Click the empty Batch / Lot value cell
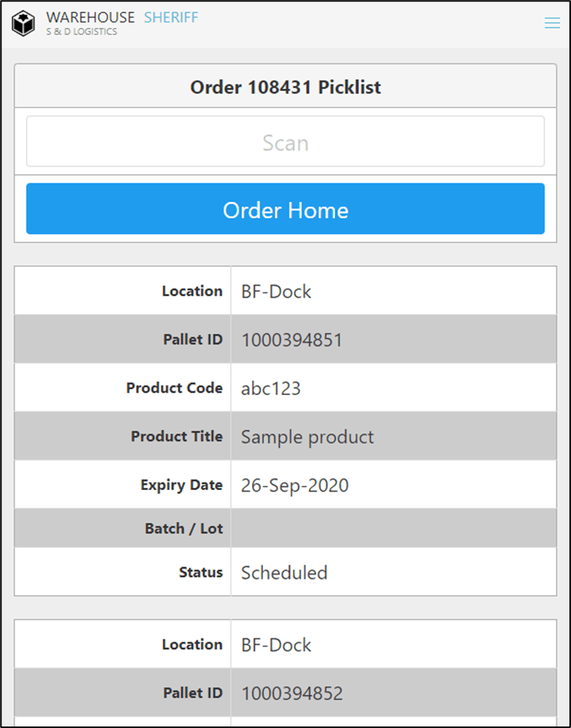 [393, 529]
